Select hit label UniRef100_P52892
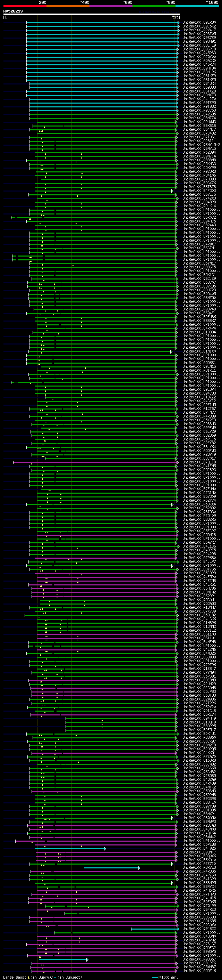 click(x=199, y=508)
